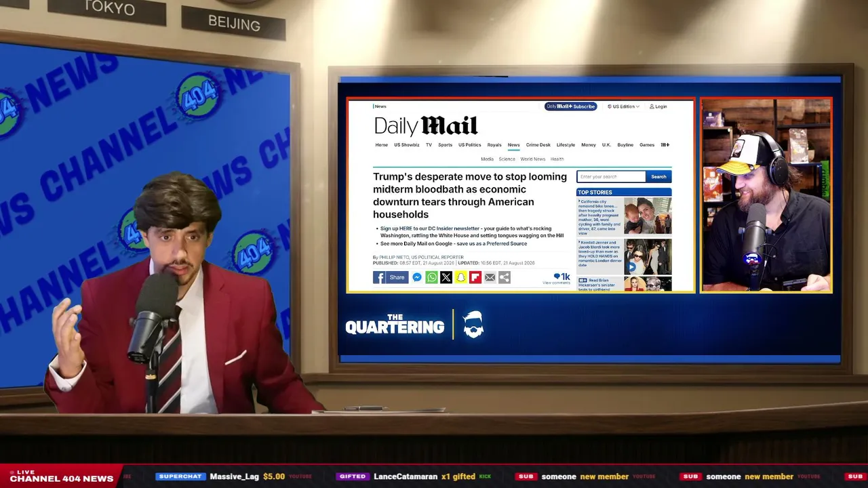868x488 pixels.
Task: Open the generic share icon
Action: pos(505,277)
